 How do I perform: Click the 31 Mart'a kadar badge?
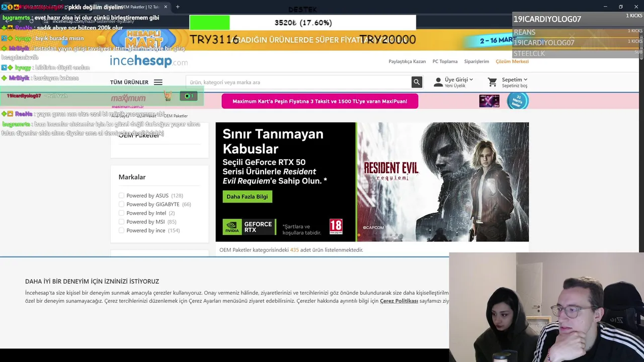[518, 101]
